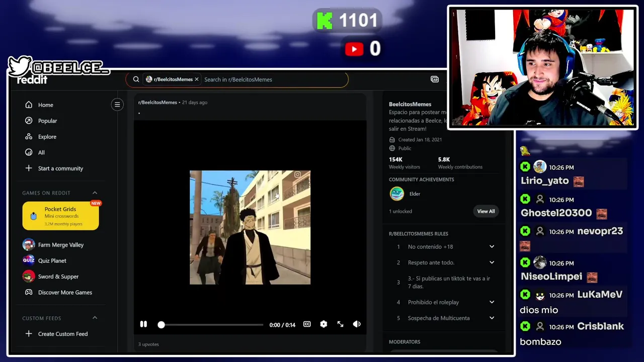Screen dimensions: 644x362
Task: Click username Ghostel20300 in chat
Action: coord(556,213)
